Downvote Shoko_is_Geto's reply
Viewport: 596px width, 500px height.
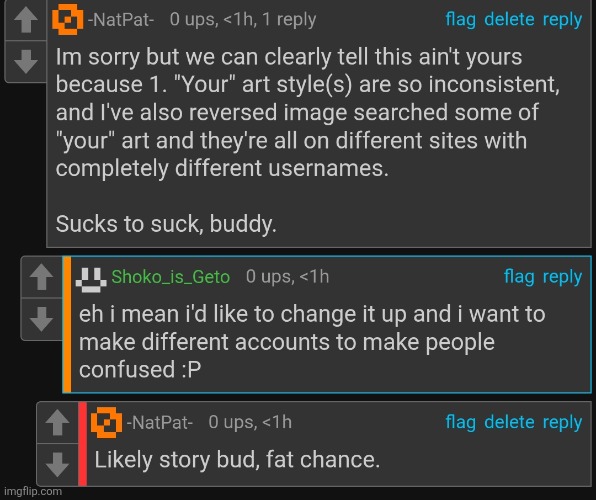tap(41, 319)
